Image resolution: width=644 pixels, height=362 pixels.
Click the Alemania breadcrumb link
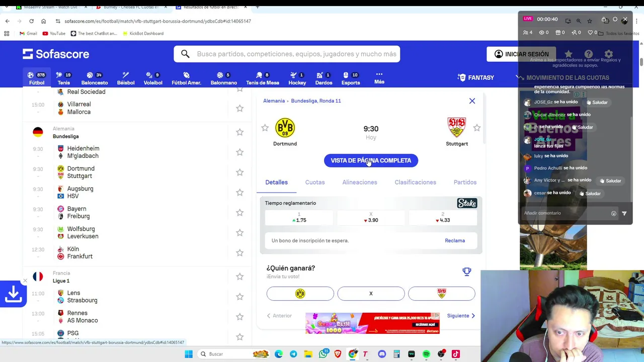tap(274, 101)
